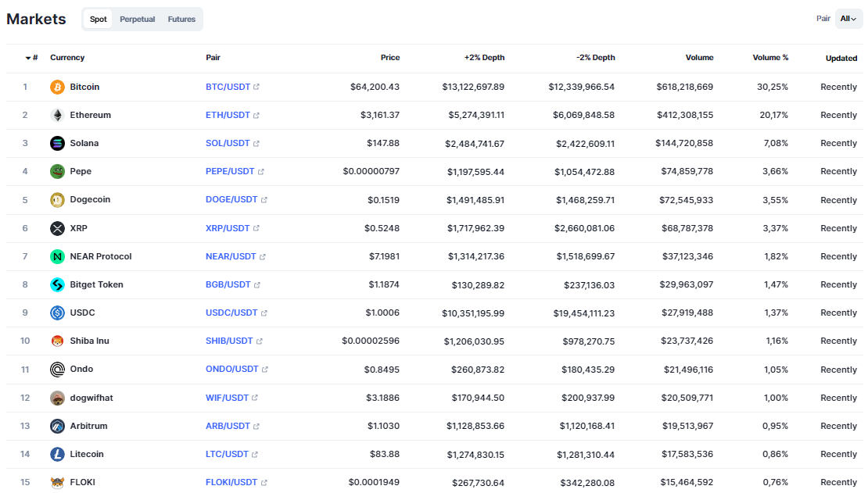
Task: Open external link icon beside ONDO/USDT
Action: click(264, 370)
